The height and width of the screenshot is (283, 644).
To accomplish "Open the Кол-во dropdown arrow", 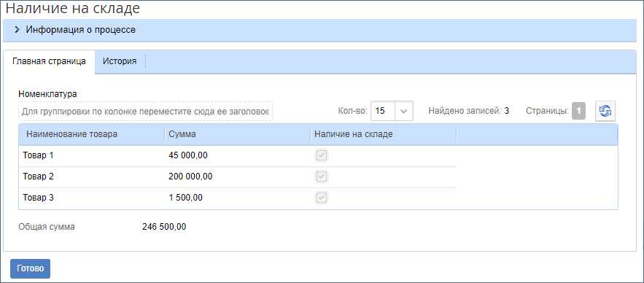I will point(404,111).
